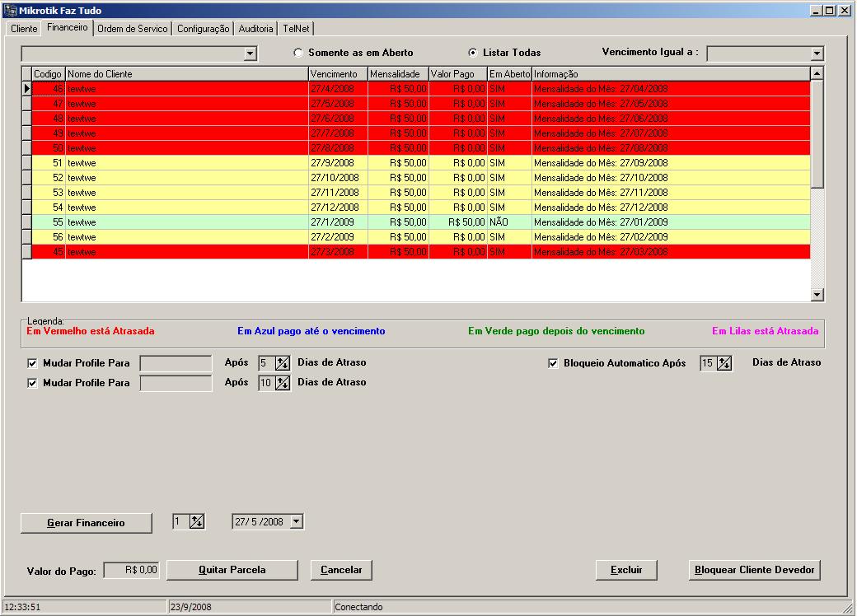Click the current row indicator arrow
The width and height of the screenshot is (857, 616).
[x=26, y=88]
